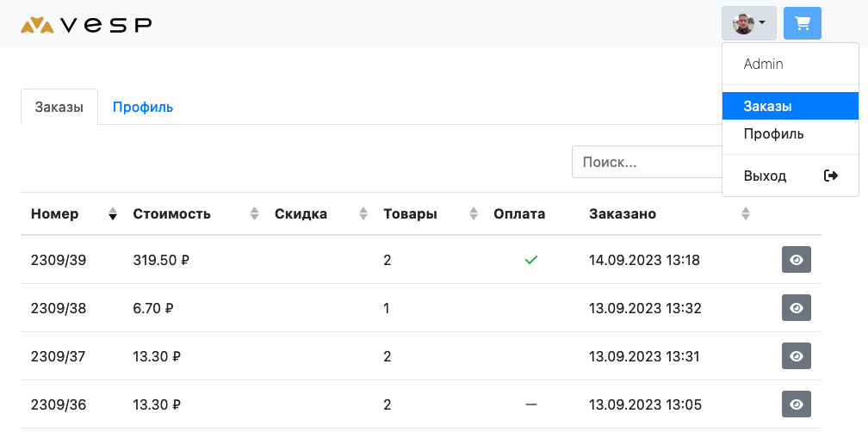
Task: View details of order 2309/38
Action: tap(796, 307)
